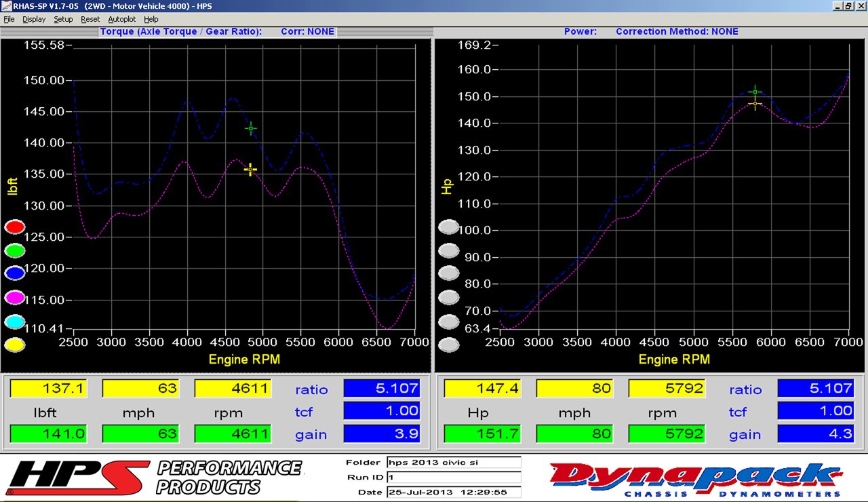The height and width of the screenshot is (502, 868).
Task: Click the power gain value 4.3
Action: pos(816,433)
